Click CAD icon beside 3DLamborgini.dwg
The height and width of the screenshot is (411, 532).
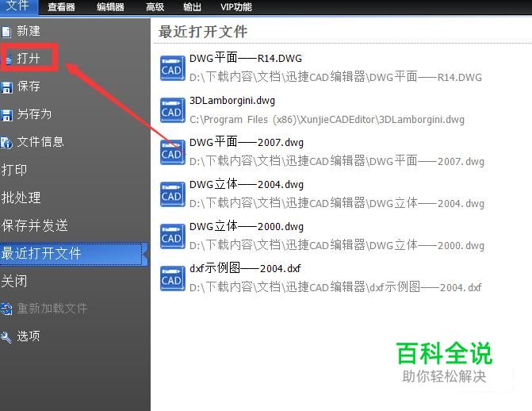172,110
